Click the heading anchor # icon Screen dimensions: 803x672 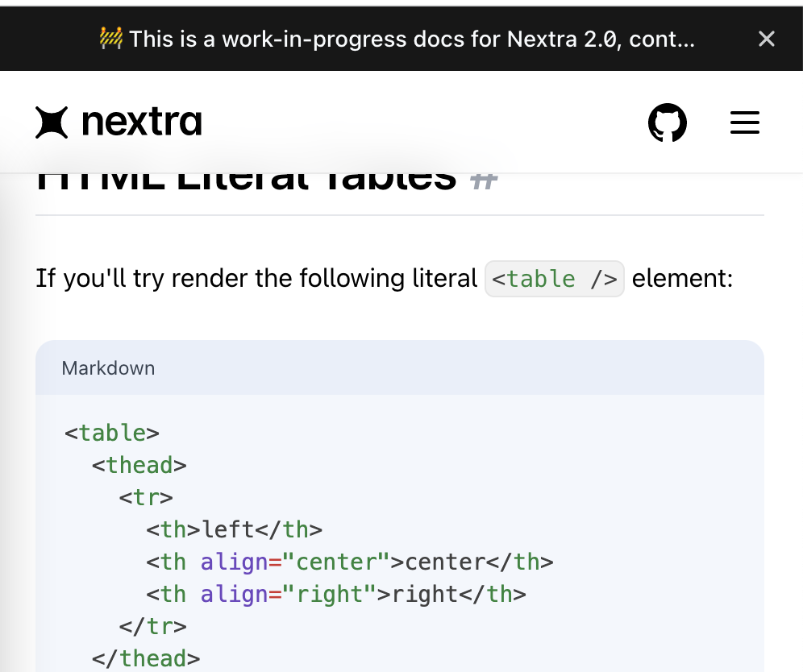[x=484, y=179]
